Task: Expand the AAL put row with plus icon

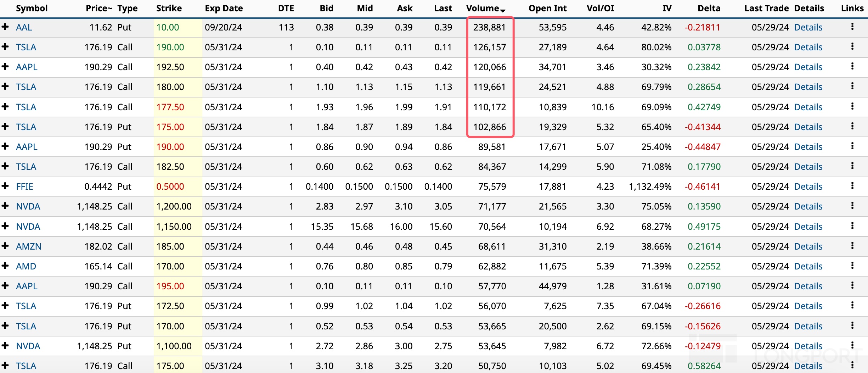Action: [5, 27]
